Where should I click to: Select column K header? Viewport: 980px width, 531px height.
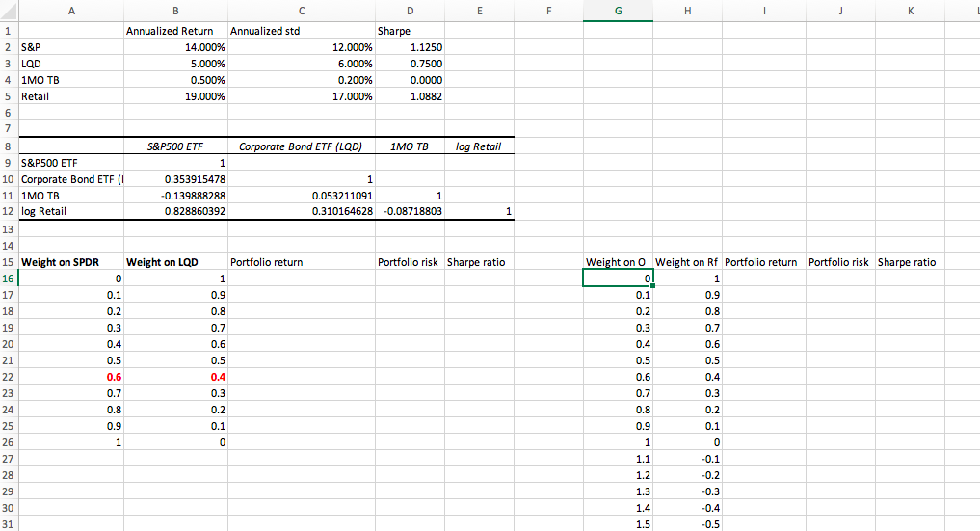[x=910, y=11]
